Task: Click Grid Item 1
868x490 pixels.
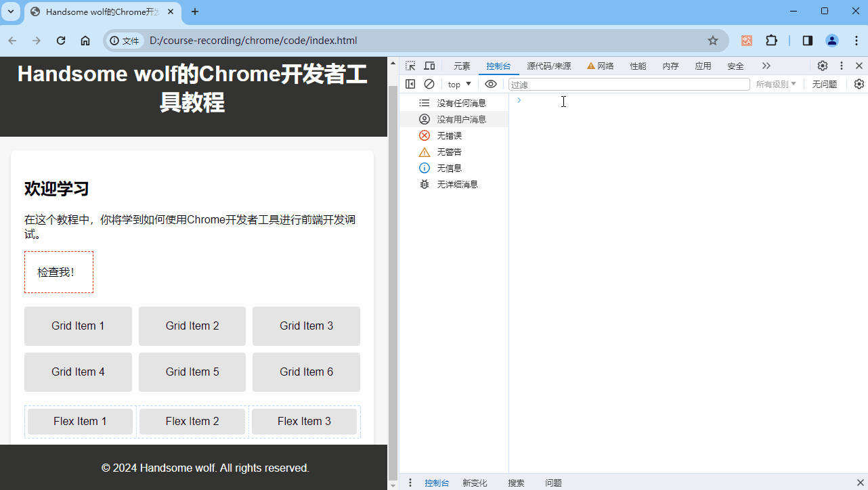Action: 78,326
